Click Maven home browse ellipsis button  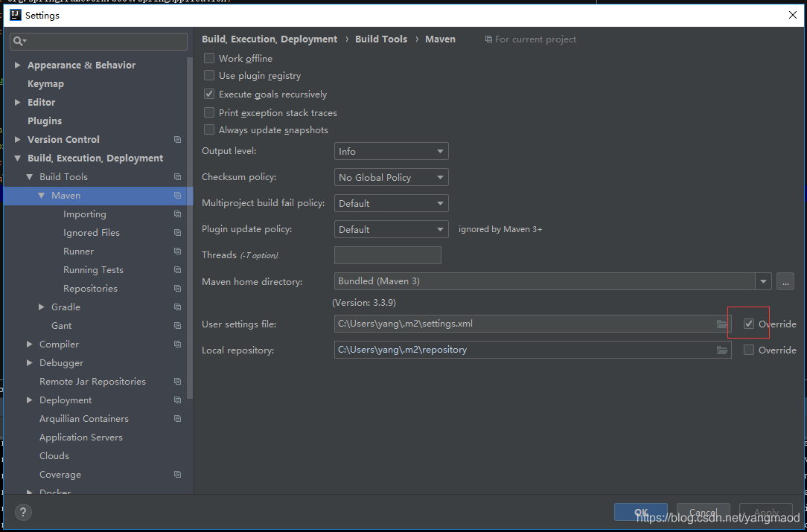[x=785, y=281]
